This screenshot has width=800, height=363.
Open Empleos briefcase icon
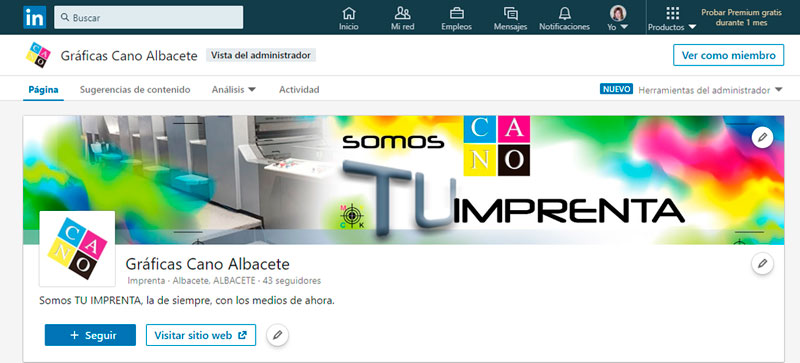456,13
